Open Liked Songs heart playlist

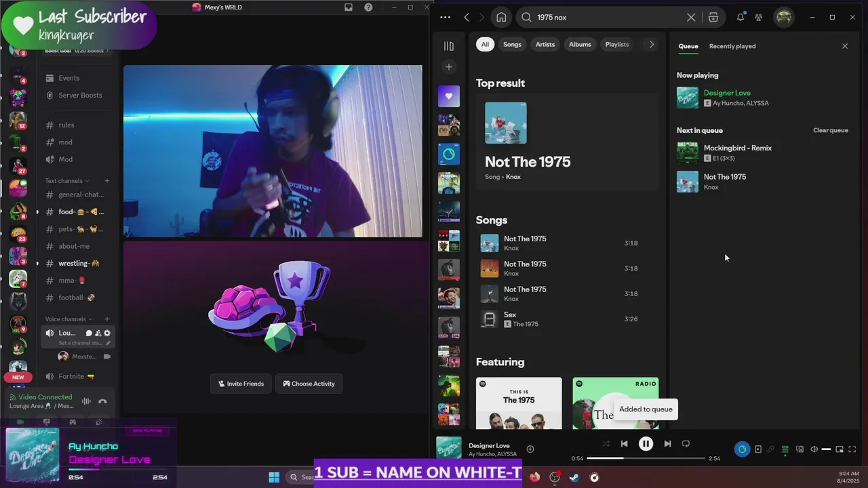point(448,96)
